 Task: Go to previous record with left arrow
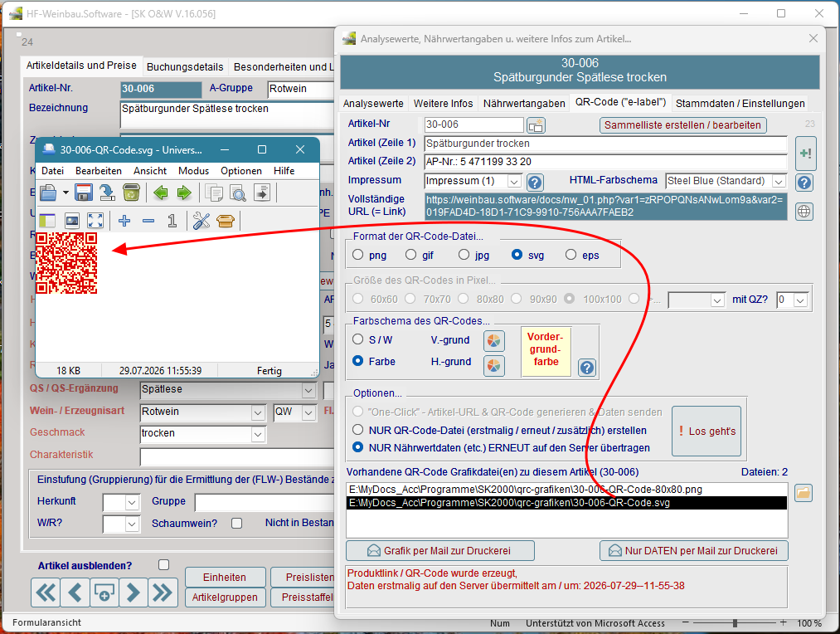(x=75, y=593)
